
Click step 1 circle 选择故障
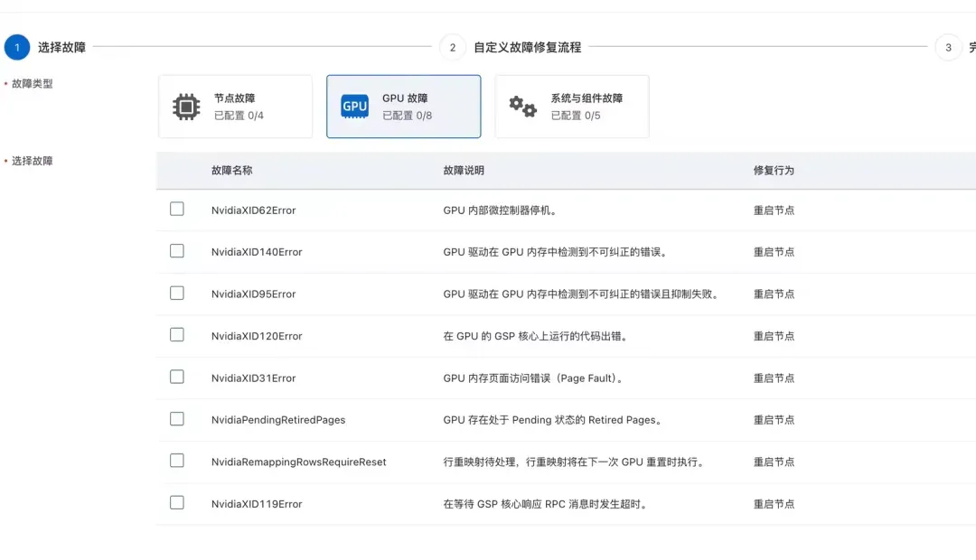[x=17, y=47]
